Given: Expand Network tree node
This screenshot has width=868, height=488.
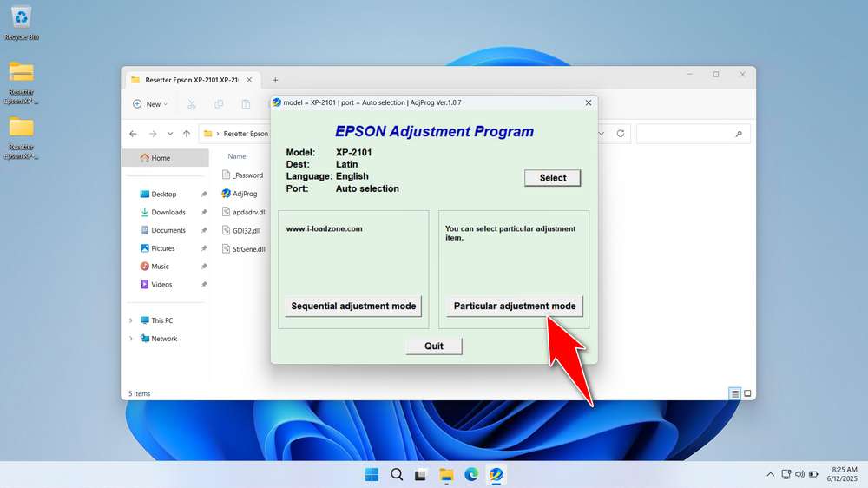Looking at the screenshot, I should (131, 339).
